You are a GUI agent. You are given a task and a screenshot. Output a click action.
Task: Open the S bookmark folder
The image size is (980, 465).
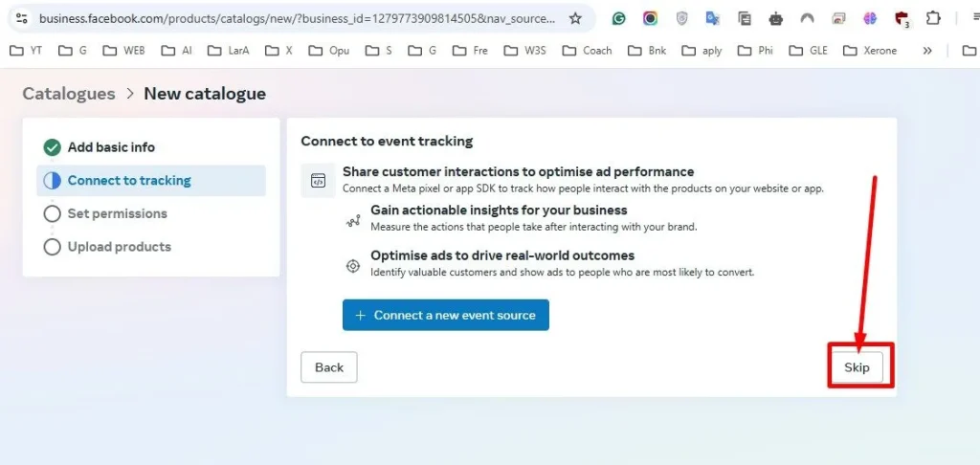coord(379,51)
